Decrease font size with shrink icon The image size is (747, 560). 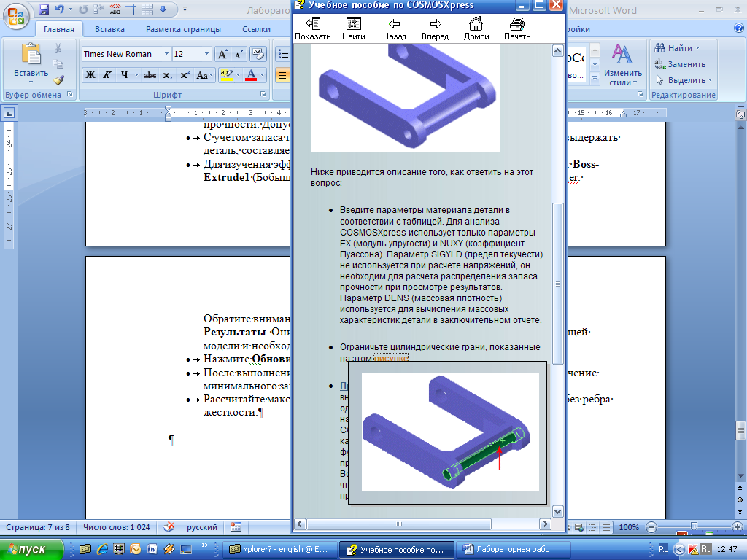pyautogui.click(x=239, y=54)
